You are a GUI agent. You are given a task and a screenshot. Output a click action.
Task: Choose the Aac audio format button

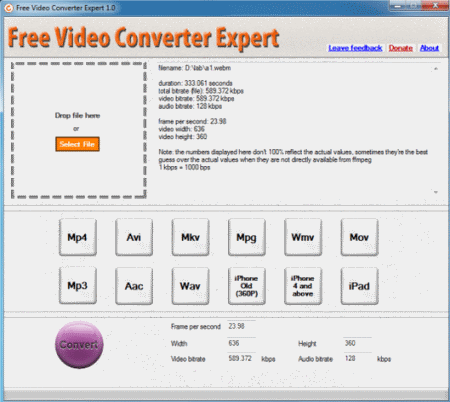click(x=134, y=286)
